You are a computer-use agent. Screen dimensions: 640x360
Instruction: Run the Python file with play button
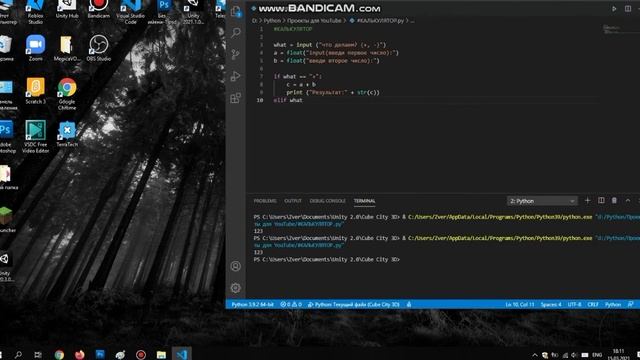coord(614,9)
